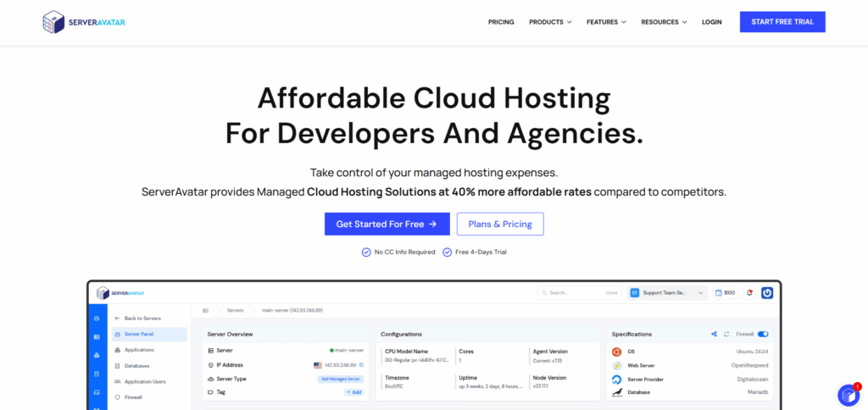Screen dimensions: 868x410
Task: Click the Server Type cloud icon
Action: 210,379
